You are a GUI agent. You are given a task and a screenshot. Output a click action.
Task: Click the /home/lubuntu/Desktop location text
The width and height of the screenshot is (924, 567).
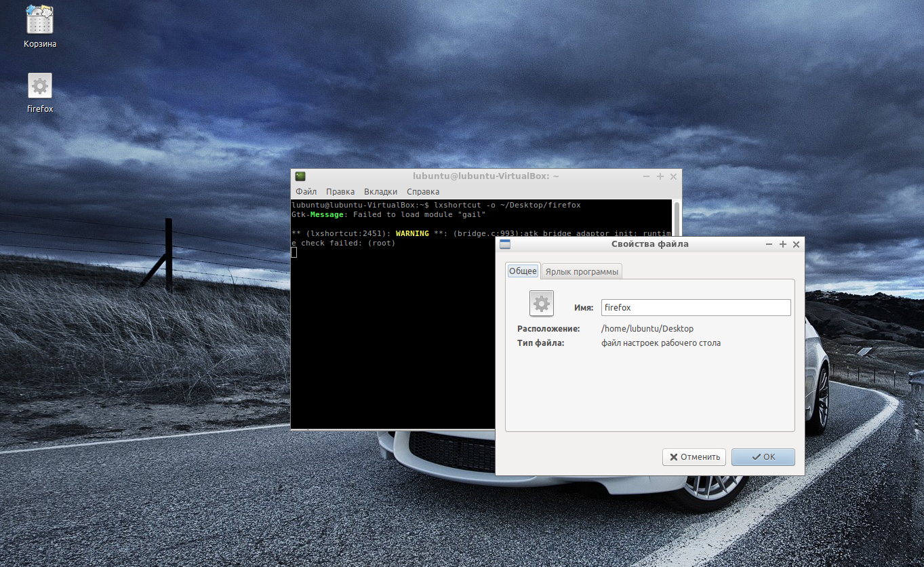click(647, 328)
